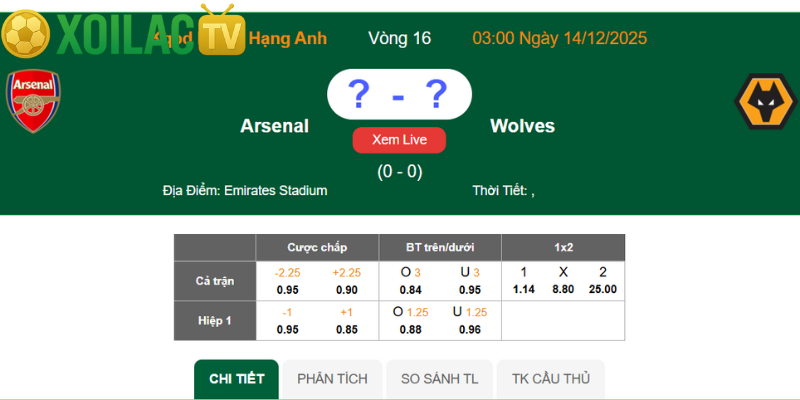Select the draw odds 8.80

(563, 289)
